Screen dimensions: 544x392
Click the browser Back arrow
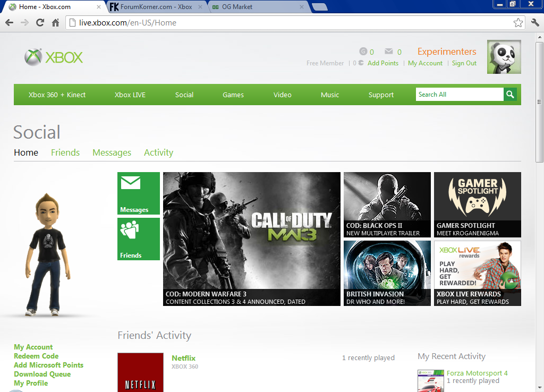tap(10, 23)
